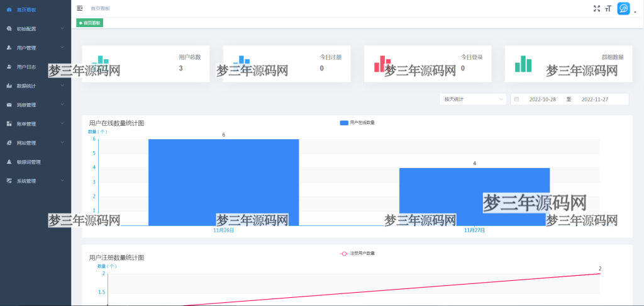Expand the 用户管理 submenu chevron

62,47
